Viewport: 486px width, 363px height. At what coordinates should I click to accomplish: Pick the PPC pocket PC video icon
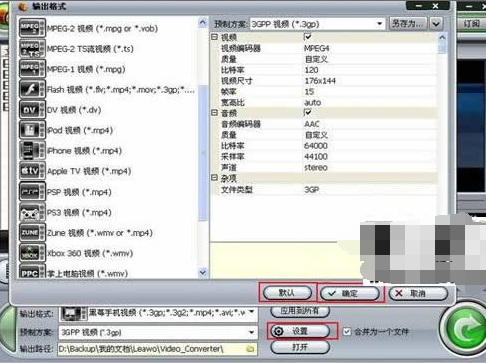[x=32, y=271]
